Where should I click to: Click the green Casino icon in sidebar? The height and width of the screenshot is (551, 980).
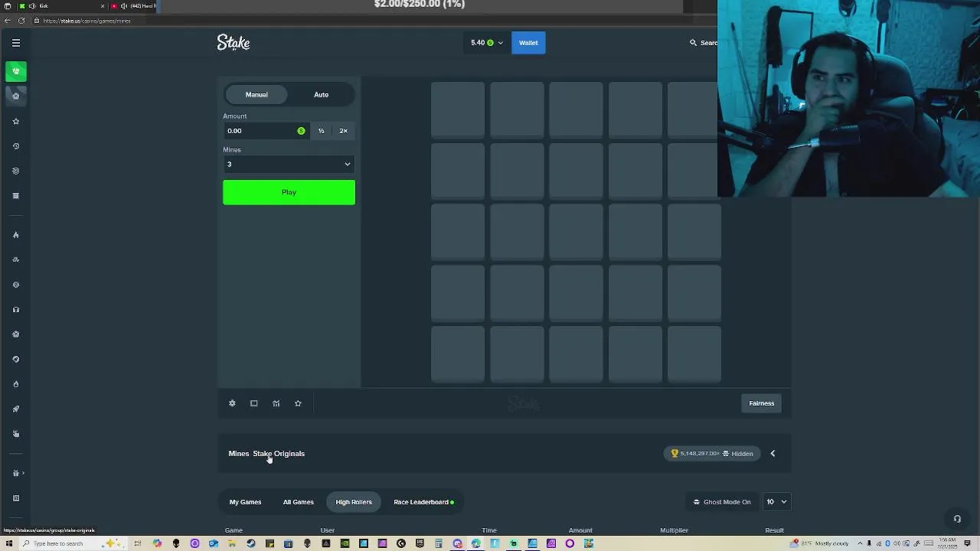[x=15, y=71]
